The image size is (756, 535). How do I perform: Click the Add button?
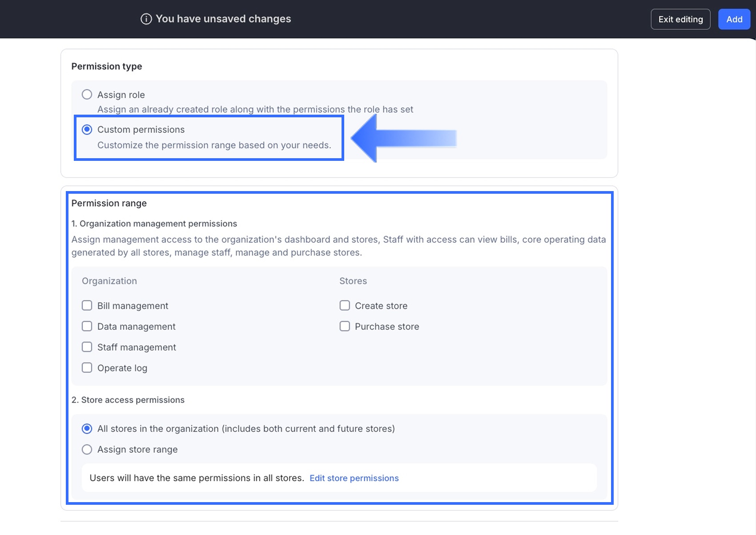tap(734, 19)
